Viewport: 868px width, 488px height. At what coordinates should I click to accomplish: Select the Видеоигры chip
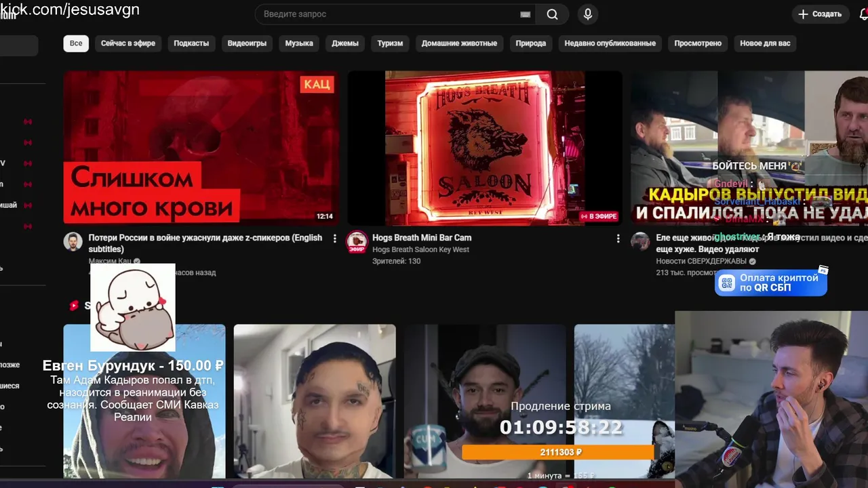click(x=247, y=43)
